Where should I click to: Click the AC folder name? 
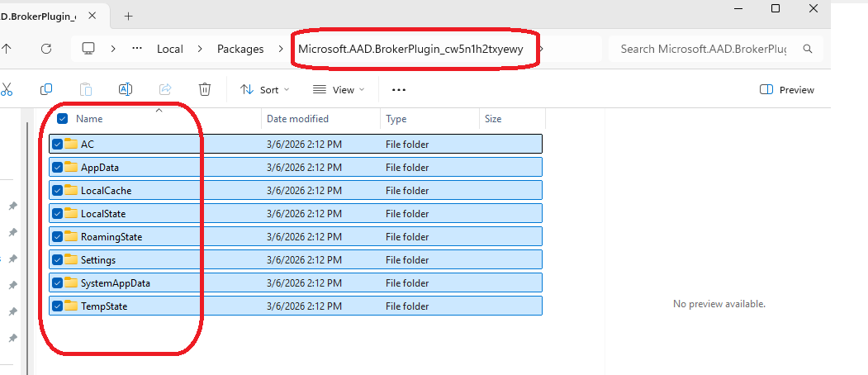(88, 144)
